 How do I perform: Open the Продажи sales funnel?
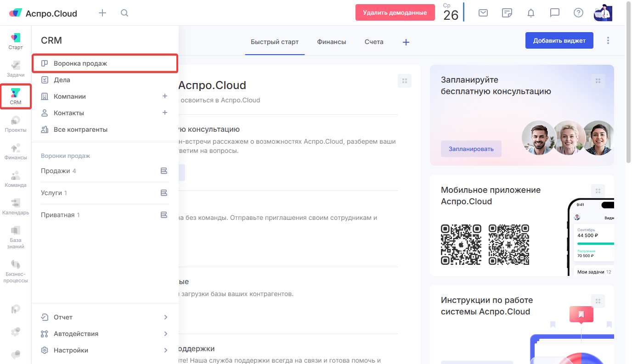point(58,171)
